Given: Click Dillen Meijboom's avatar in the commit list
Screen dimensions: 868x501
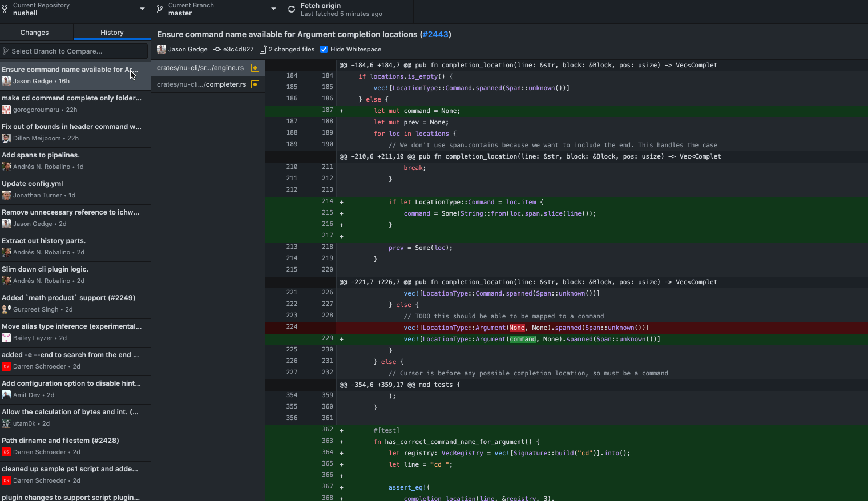Looking at the screenshot, I should pyautogui.click(x=6, y=138).
